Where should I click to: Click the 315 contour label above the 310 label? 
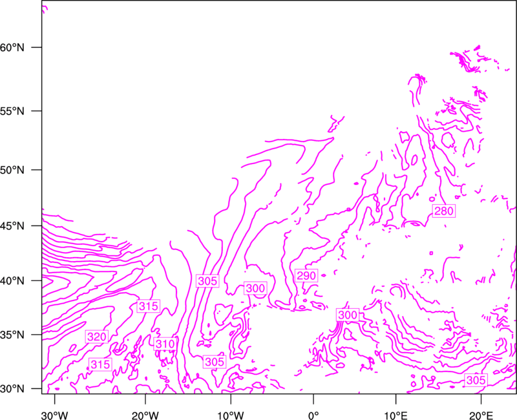[149, 306]
